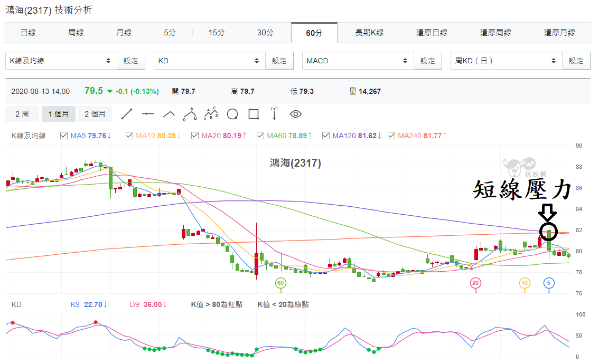Select the TXT annotation tool
The image size is (599, 364).
(274, 114)
